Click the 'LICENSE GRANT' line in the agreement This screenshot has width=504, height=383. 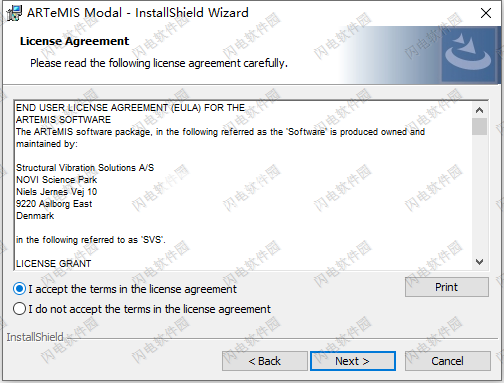(53, 264)
